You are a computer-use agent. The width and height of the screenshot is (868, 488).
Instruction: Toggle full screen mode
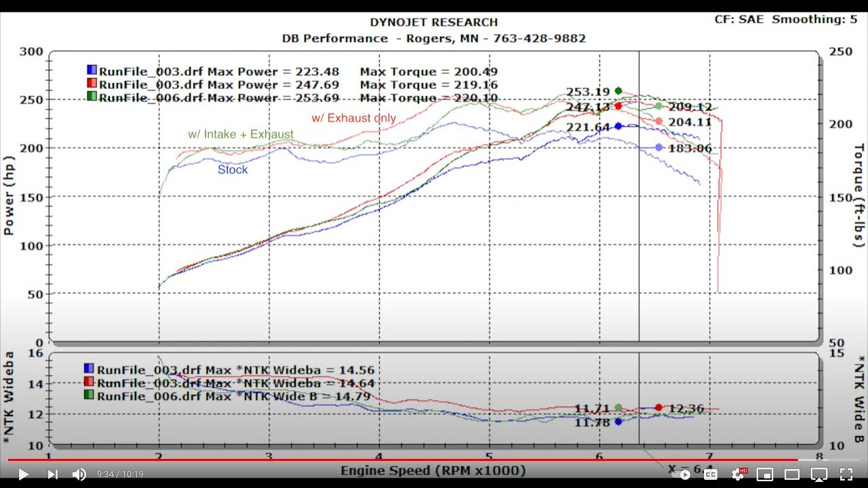[846, 474]
